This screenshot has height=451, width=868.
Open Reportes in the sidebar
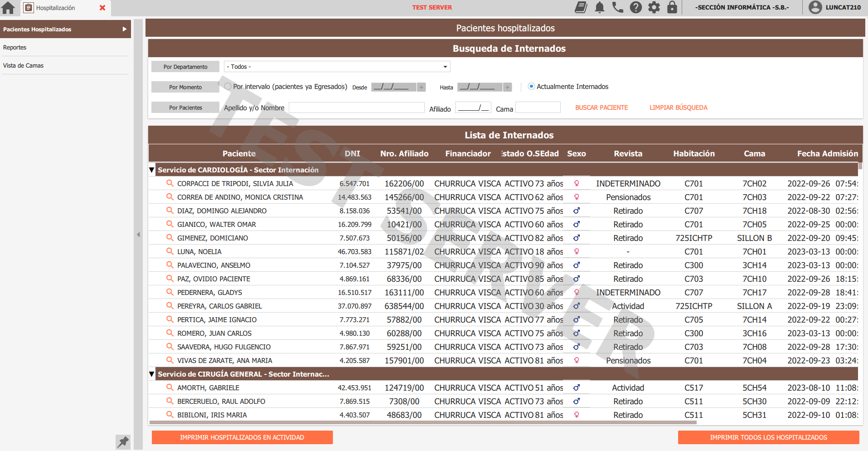click(x=15, y=47)
